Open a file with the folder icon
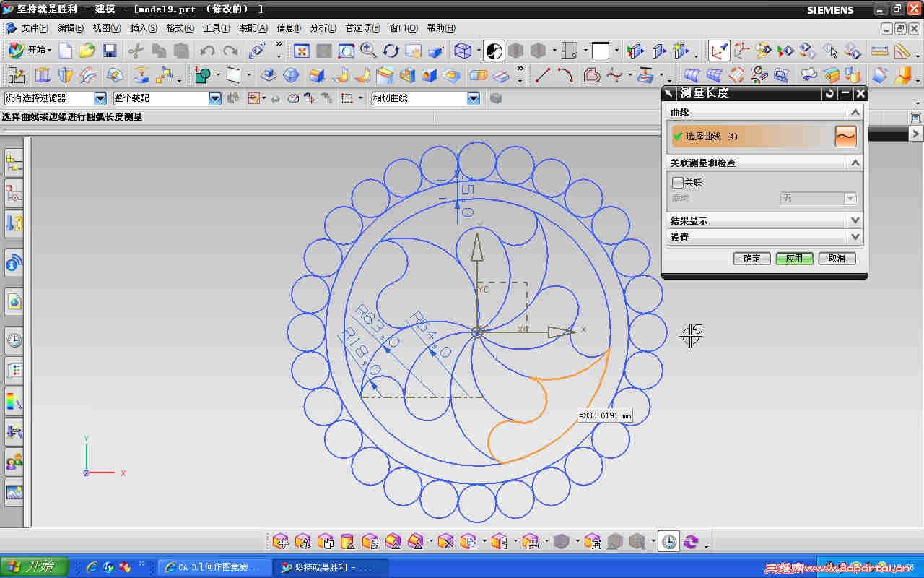 click(x=87, y=51)
